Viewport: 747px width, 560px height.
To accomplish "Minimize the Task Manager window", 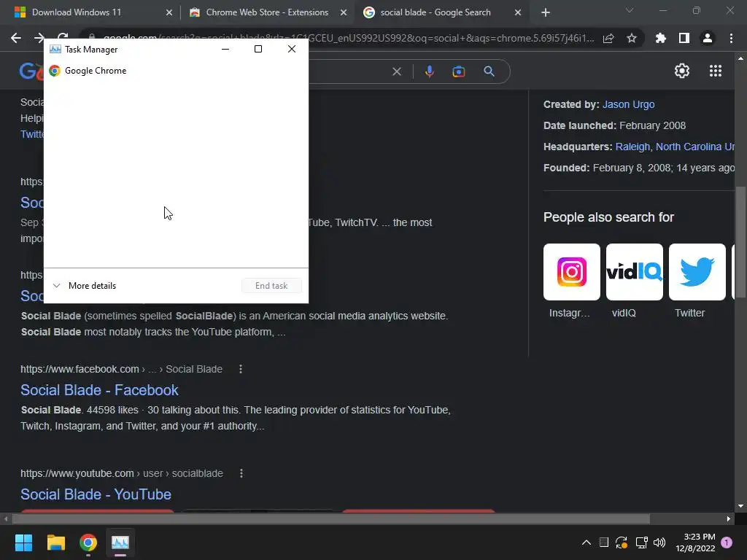I will pos(225,49).
